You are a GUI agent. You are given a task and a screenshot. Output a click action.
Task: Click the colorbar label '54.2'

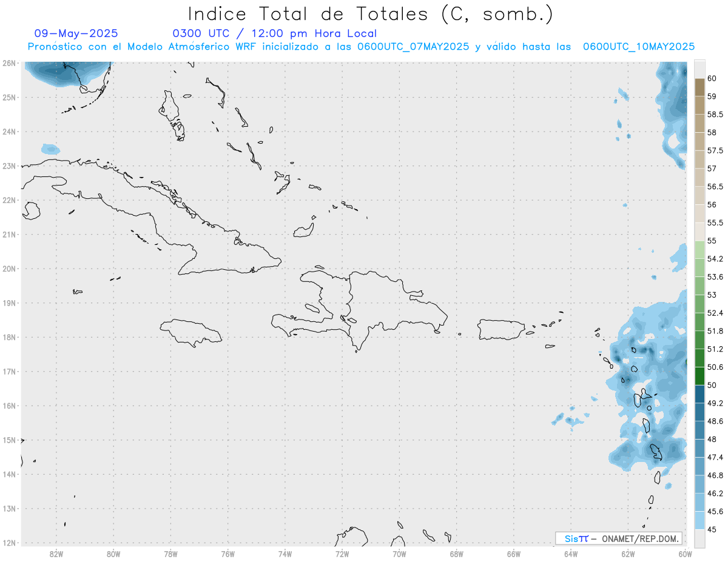715,259
